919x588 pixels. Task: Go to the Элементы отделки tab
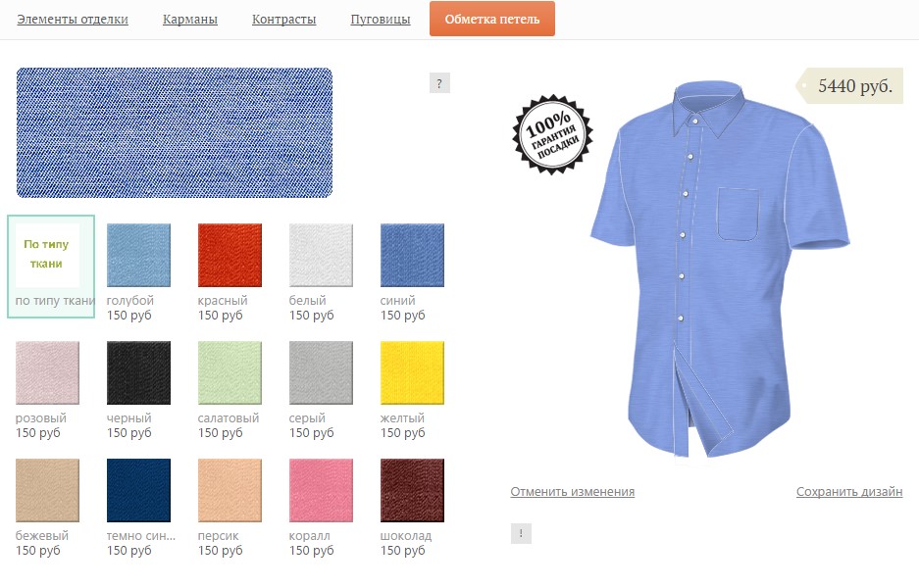pyautogui.click(x=73, y=20)
